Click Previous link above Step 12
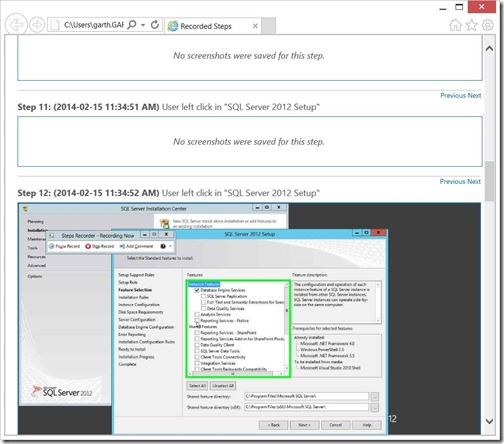This screenshot has height=444, width=504. point(452,182)
